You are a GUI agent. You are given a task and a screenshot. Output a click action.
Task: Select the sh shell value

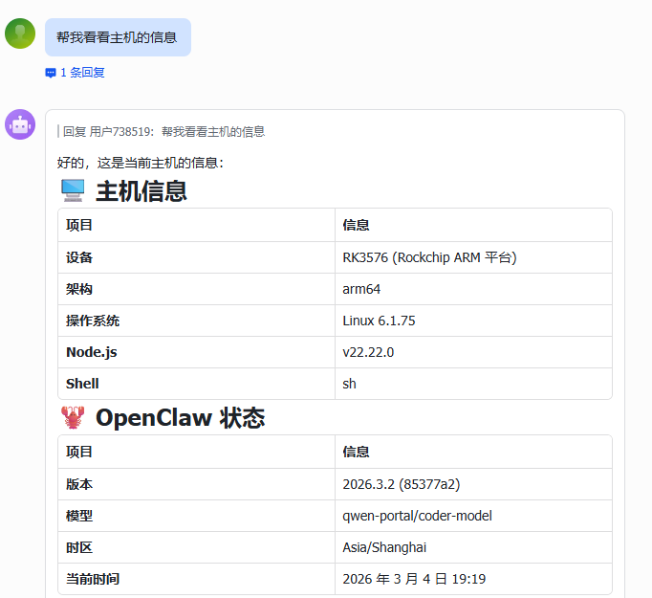(349, 383)
